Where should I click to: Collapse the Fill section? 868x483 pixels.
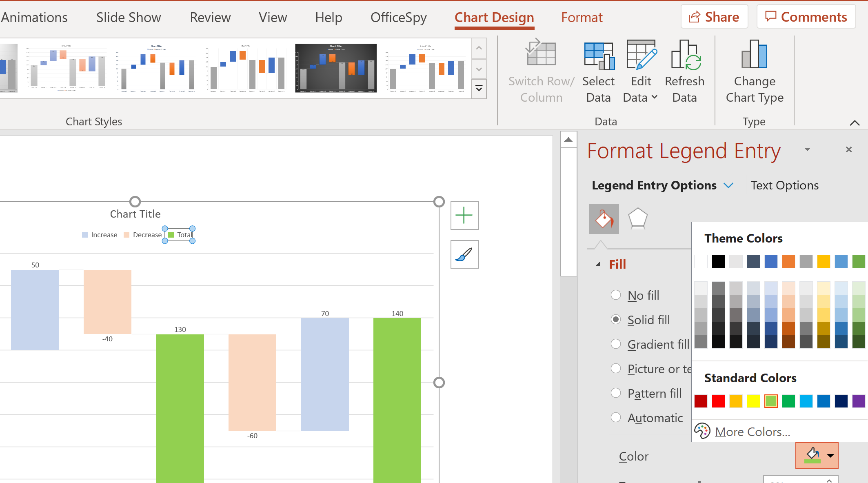pyautogui.click(x=598, y=264)
